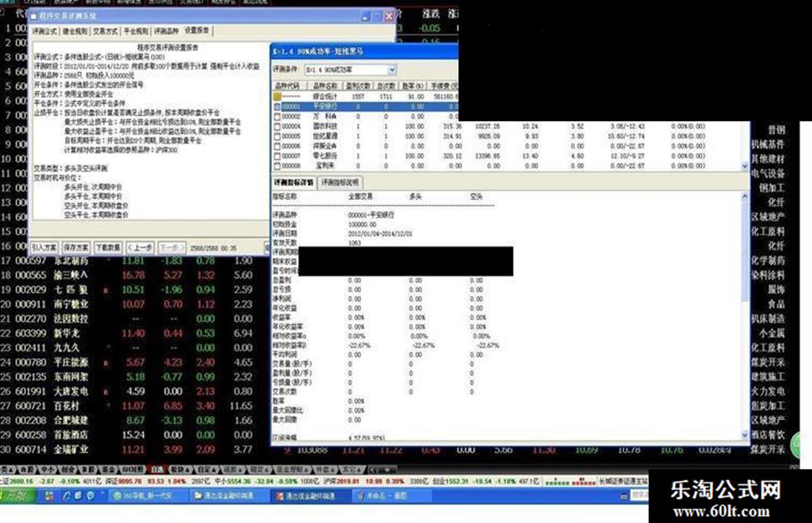Click the results table scrollbar down arrow
Image resolution: width=812 pixels, height=523 pixels.
tap(745, 167)
